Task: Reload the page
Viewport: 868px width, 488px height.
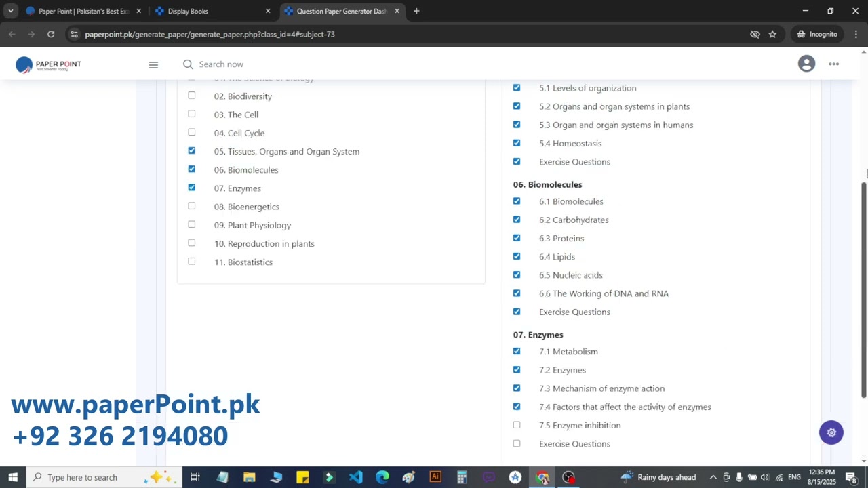Action: pyautogui.click(x=51, y=34)
